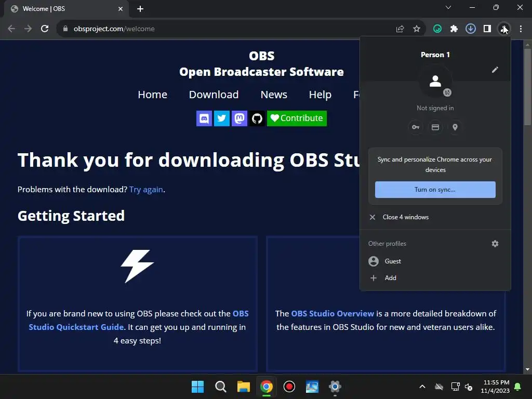Click the red record app taskbar icon

[x=289, y=387]
